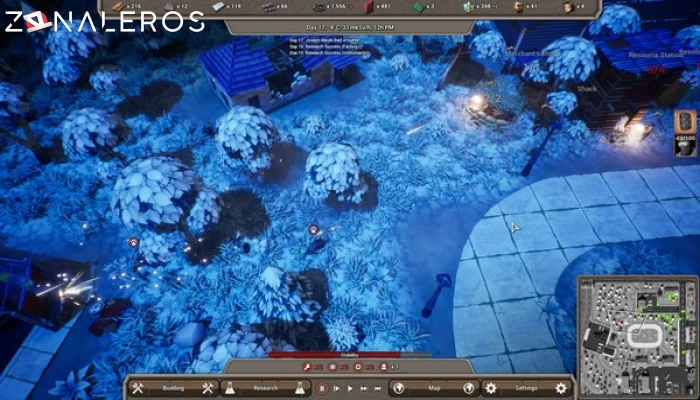Screen dimensions: 700x400
Task: Click the black scrap resource icon showing 1,556
Action: point(319,7)
